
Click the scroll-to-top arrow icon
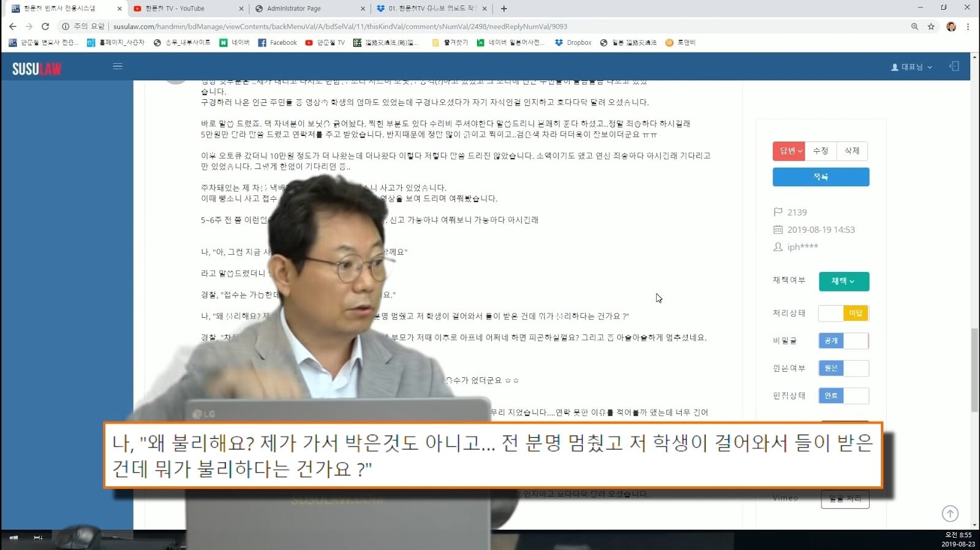pos(949,513)
